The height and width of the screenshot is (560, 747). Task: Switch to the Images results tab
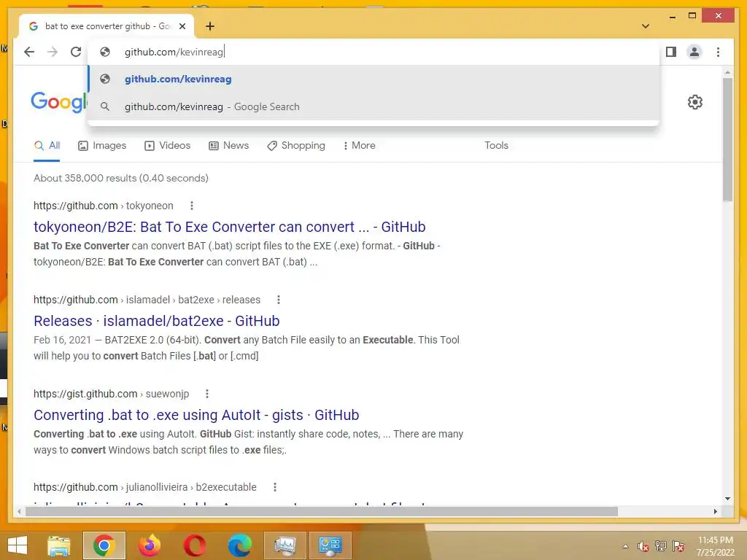[102, 146]
